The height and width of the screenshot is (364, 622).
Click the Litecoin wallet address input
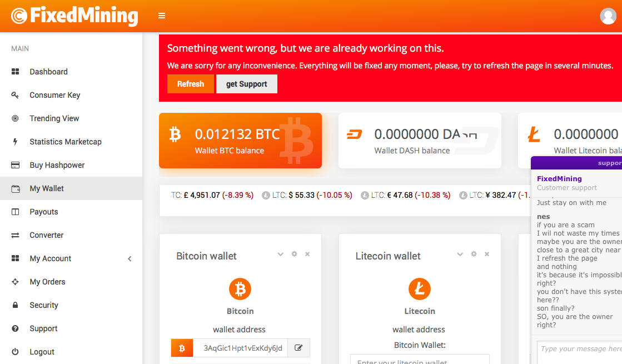pyautogui.click(x=420, y=359)
